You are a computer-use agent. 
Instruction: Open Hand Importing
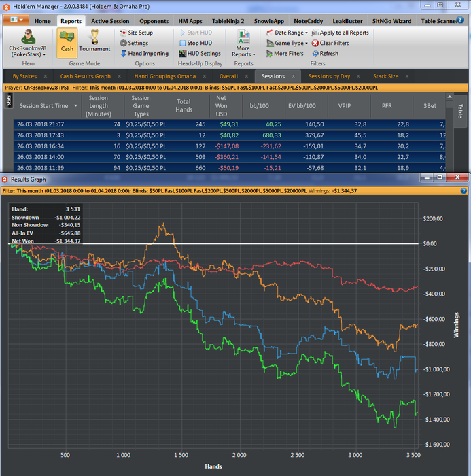(145, 54)
